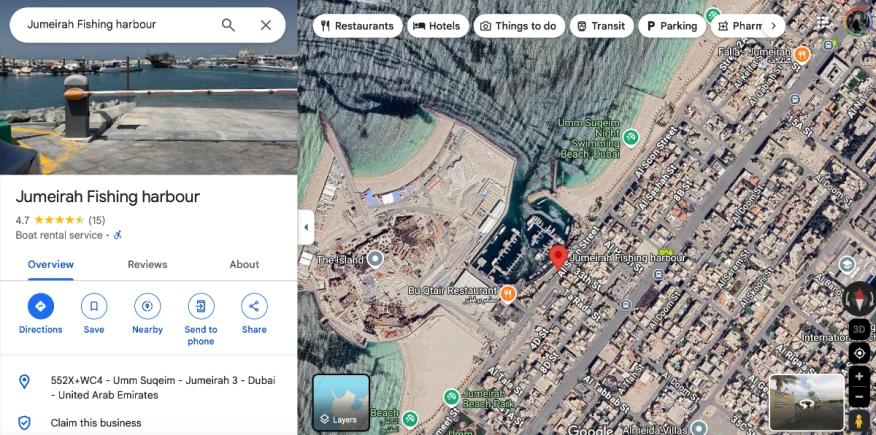Show my current location
The image size is (876, 435).
click(x=859, y=353)
